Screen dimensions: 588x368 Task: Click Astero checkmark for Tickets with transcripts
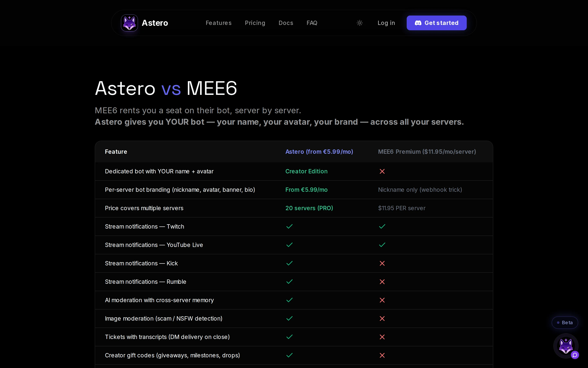click(x=289, y=337)
